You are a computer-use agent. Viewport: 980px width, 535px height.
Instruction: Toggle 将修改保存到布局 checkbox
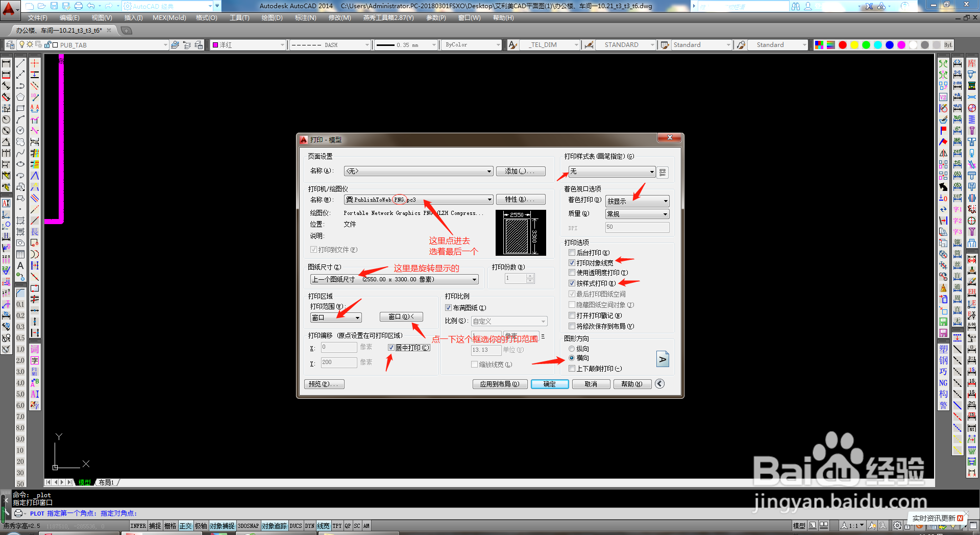[572, 326]
